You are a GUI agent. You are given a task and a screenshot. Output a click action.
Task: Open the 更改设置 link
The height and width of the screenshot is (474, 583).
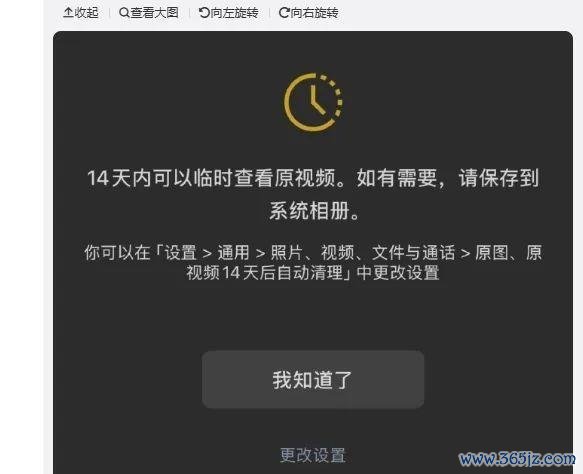coord(313,455)
